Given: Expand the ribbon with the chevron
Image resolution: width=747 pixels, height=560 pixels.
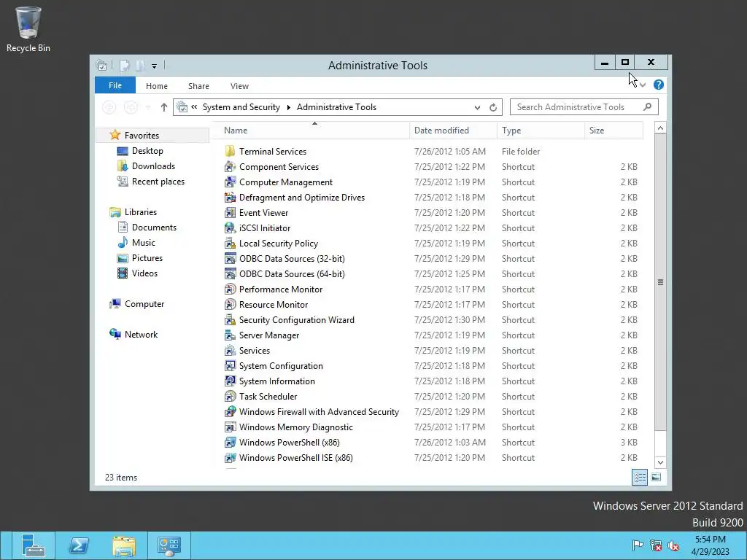Looking at the screenshot, I should tap(643, 85).
